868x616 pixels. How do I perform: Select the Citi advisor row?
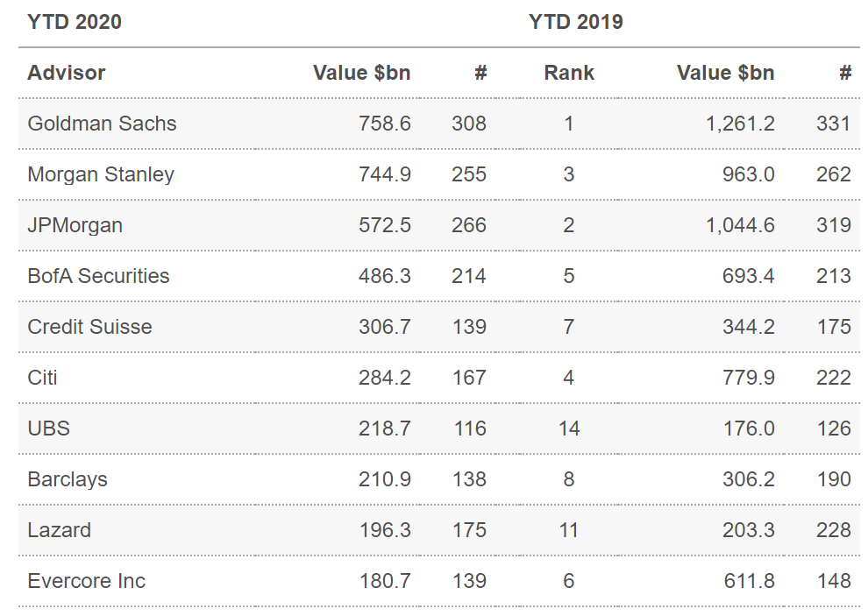pyautogui.click(x=42, y=378)
